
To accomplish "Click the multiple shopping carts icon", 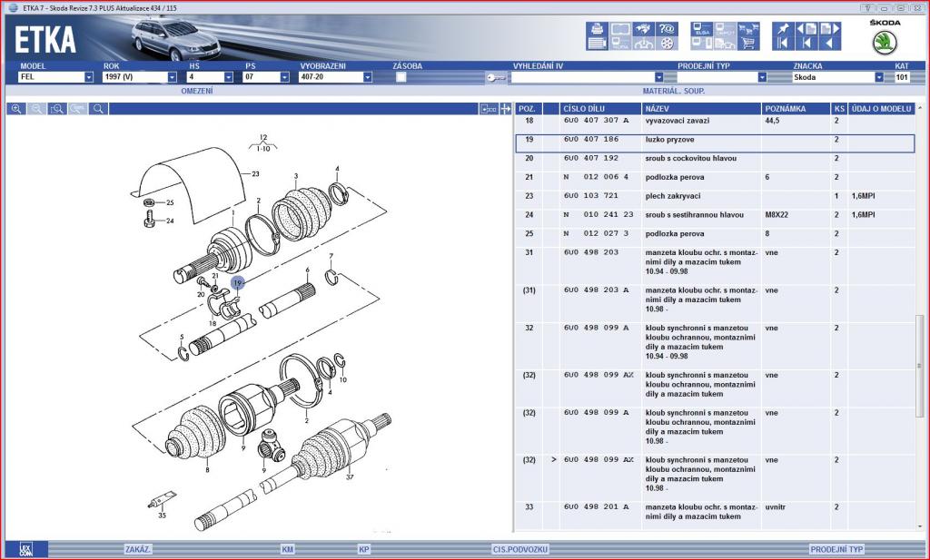I will coord(748,28).
